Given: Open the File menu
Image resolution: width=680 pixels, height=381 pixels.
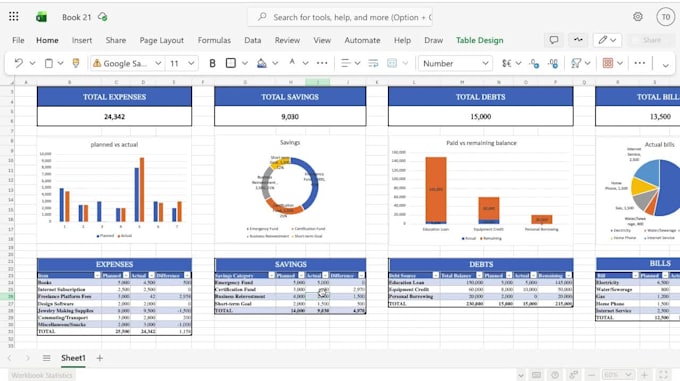Looking at the screenshot, I should [18, 40].
